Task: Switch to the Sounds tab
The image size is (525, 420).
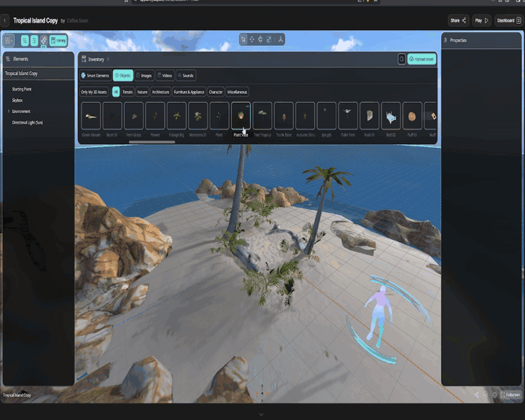Action: click(185, 75)
